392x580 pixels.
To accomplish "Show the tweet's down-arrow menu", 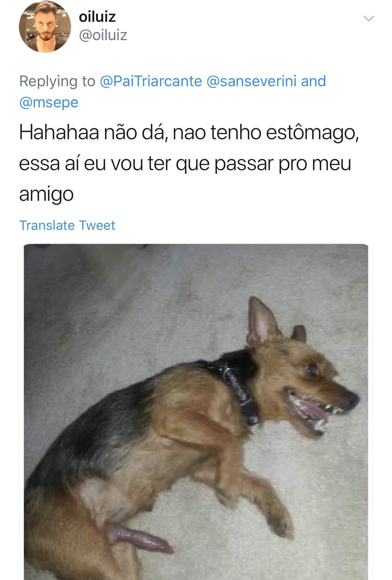I will (x=369, y=19).
